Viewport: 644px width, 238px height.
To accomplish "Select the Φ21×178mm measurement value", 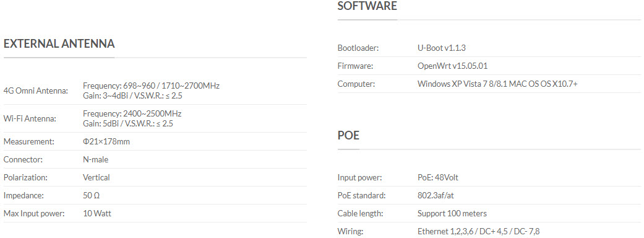I will click(106, 142).
